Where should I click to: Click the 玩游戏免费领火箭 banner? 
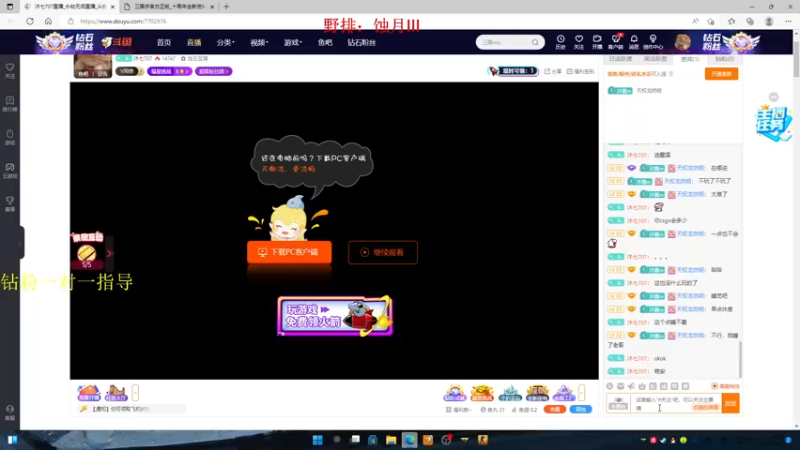pos(335,316)
